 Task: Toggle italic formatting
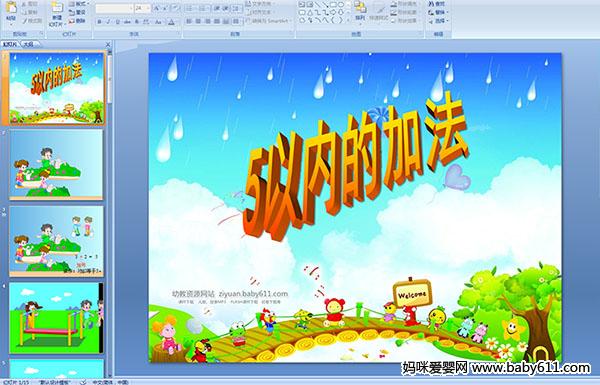(x=108, y=21)
